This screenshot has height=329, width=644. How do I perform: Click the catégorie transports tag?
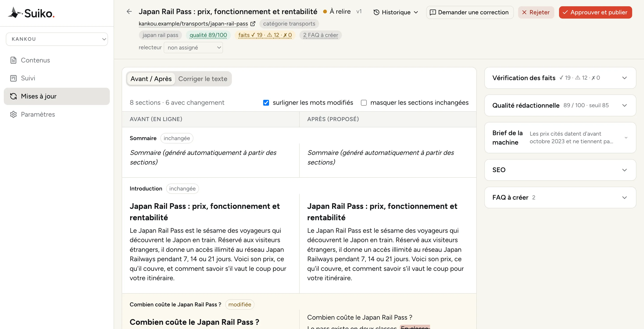pos(289,23)
